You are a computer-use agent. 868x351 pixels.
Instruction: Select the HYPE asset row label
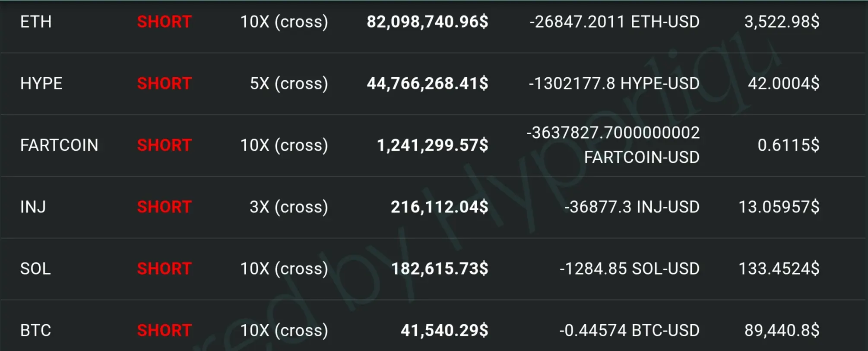pyautogui.click(x=41, y=83)
